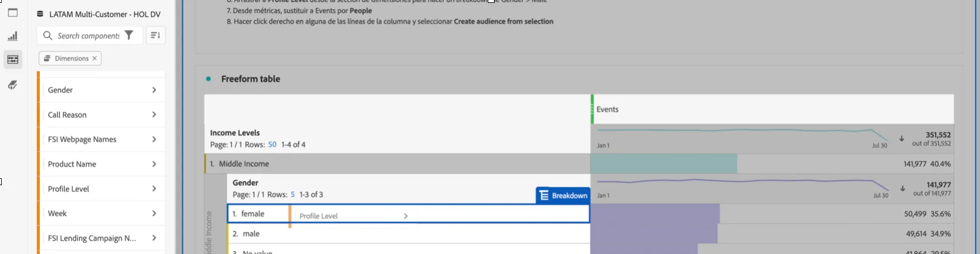
Task: Select the Call Reason dimension
Action: [101, 114]
